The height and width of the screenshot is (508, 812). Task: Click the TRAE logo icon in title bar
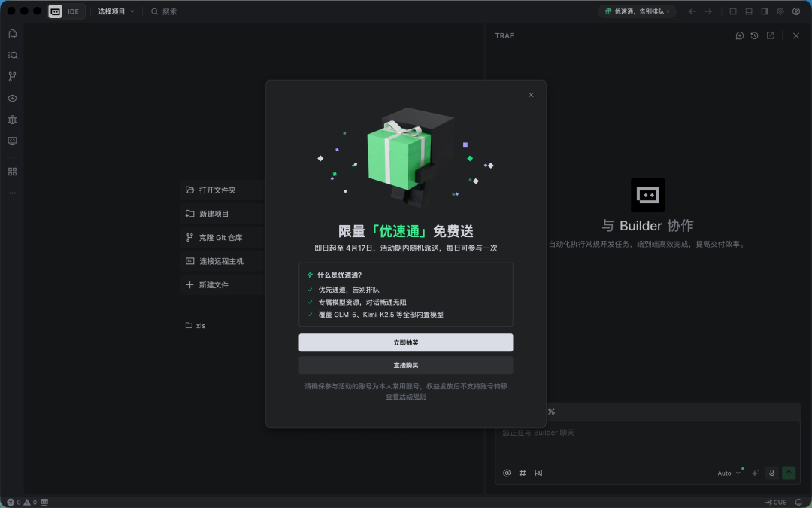56,11
